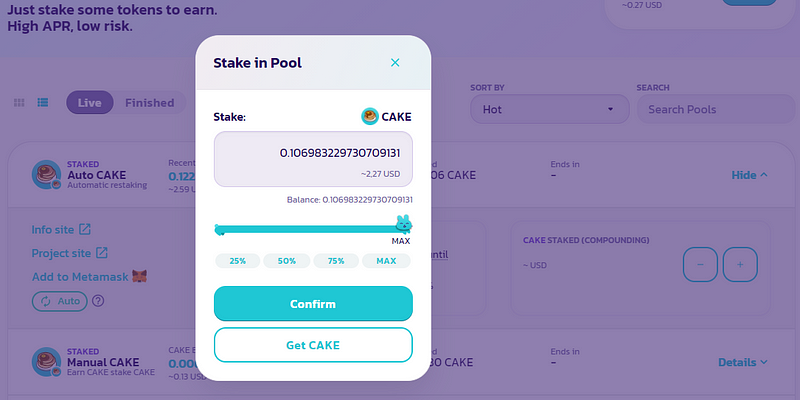800x400 pixels.
Task: Switch to list view icon
Action: coord(43,103)
